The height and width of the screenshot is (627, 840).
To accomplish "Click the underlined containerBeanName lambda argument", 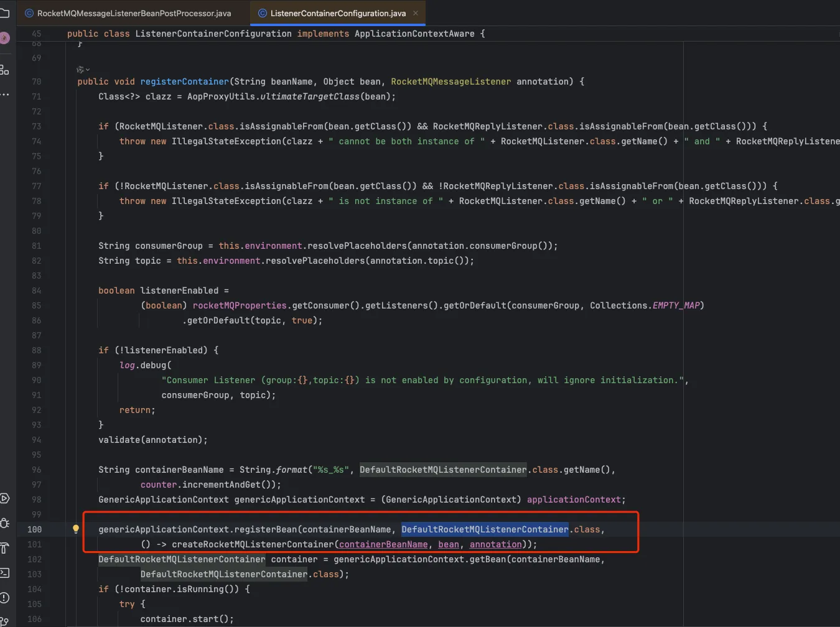I will [383, 544].
